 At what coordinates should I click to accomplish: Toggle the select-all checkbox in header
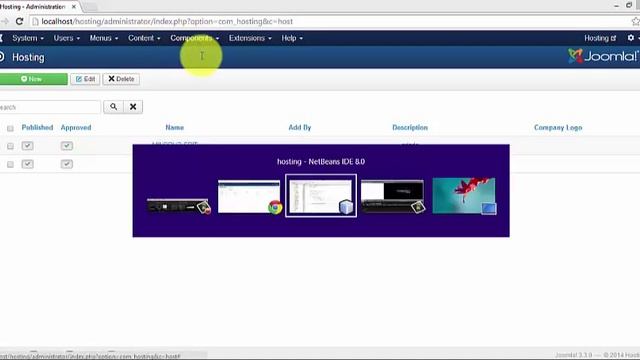(10, 129)
